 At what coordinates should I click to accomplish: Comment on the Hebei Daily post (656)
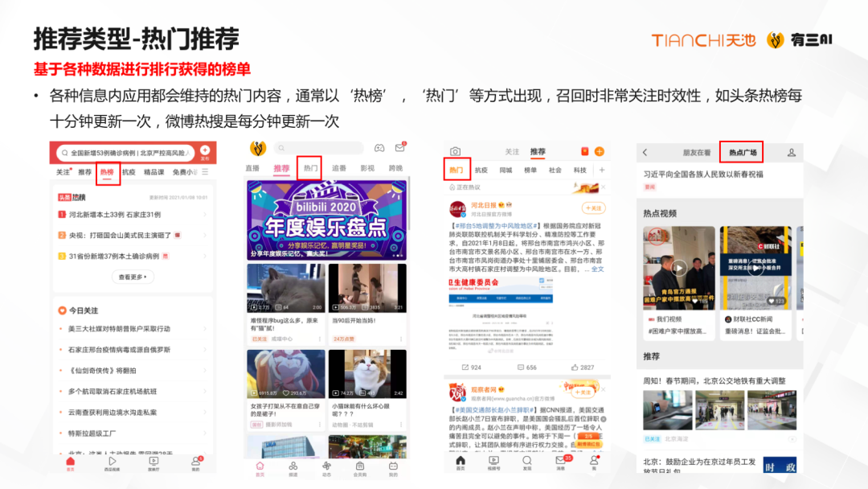pyautogui.click(x=527, y=368)
